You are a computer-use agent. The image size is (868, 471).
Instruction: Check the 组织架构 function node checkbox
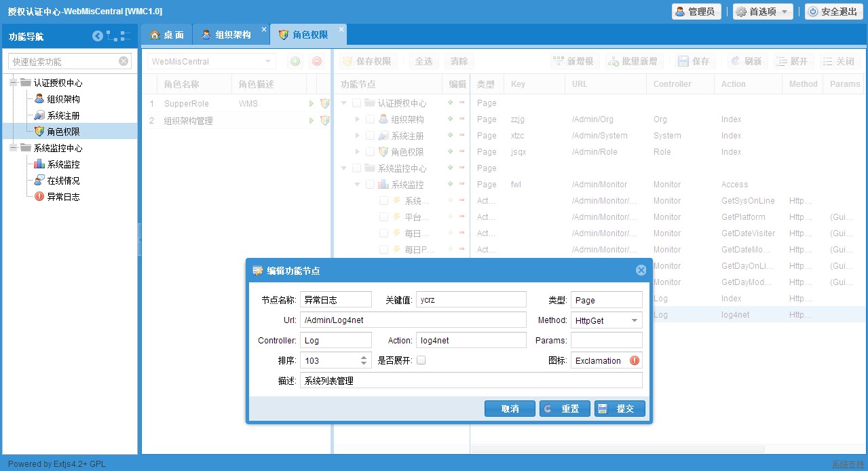(x=370, y=119)
